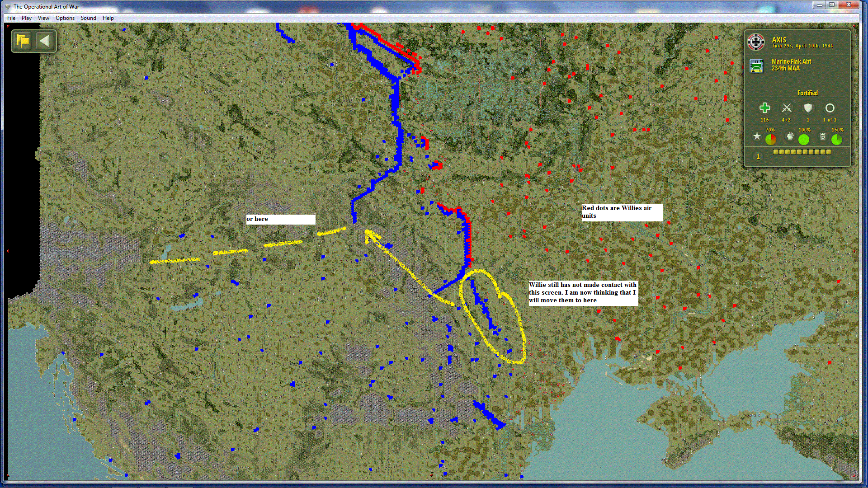Click the star proficiency icon
Screen dimensions: 868x488
pos(757,136)
